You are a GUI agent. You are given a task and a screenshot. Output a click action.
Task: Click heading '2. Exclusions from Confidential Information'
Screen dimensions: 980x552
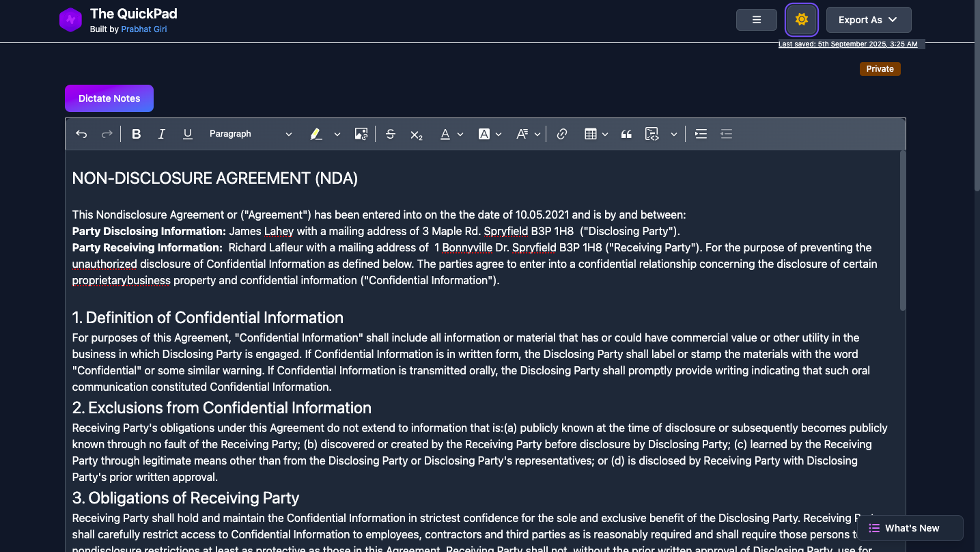222,408
